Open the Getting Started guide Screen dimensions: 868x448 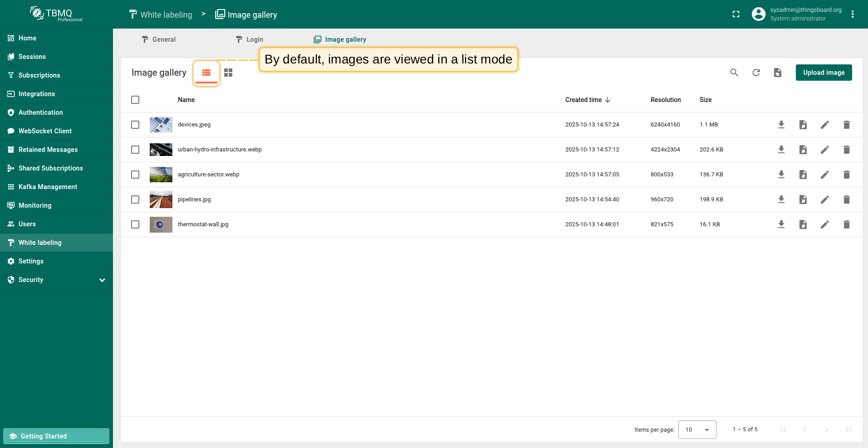point(56,436)
